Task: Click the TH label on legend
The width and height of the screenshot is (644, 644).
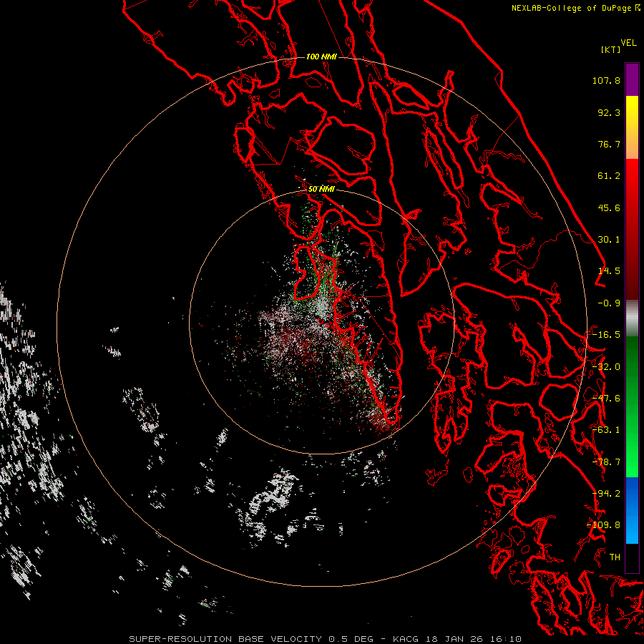Action: pyautogui.click(x=615, y=557)
